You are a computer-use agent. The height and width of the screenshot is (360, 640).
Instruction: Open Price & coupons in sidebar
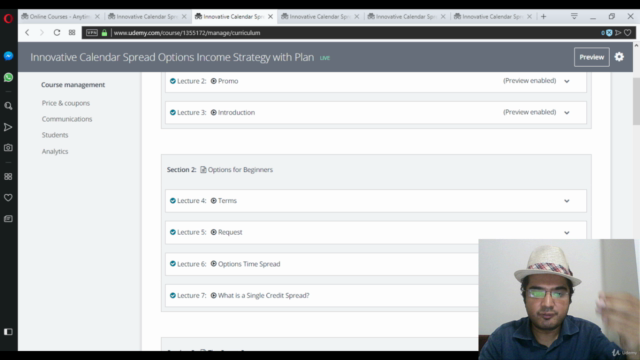click(66, 103)
